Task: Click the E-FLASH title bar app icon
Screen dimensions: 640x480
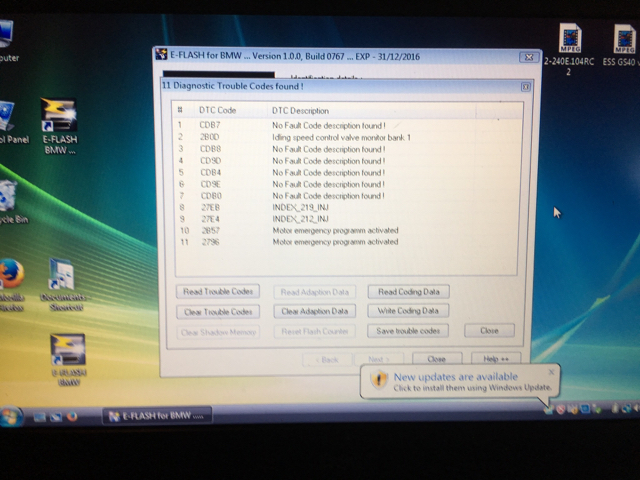Action: 161,54
